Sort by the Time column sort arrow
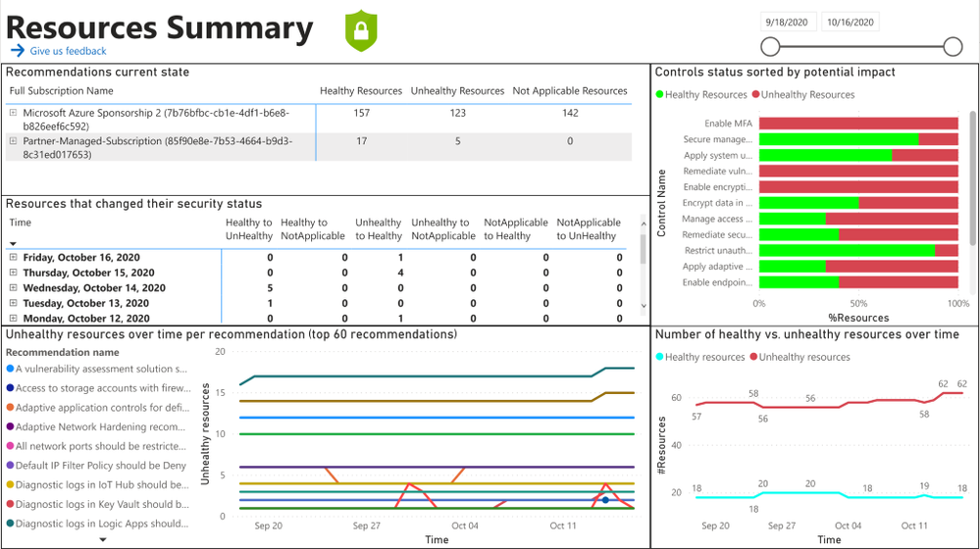 pos(13,243)
